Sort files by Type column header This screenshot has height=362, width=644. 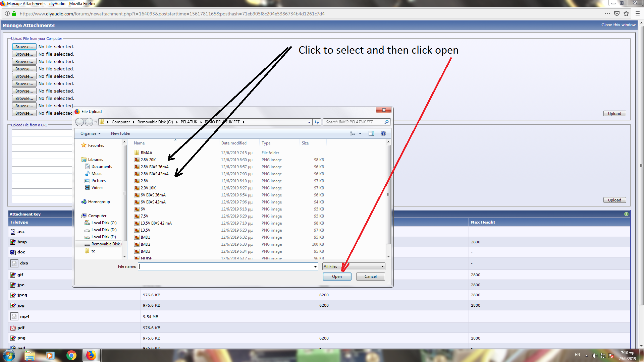(266, 143)
